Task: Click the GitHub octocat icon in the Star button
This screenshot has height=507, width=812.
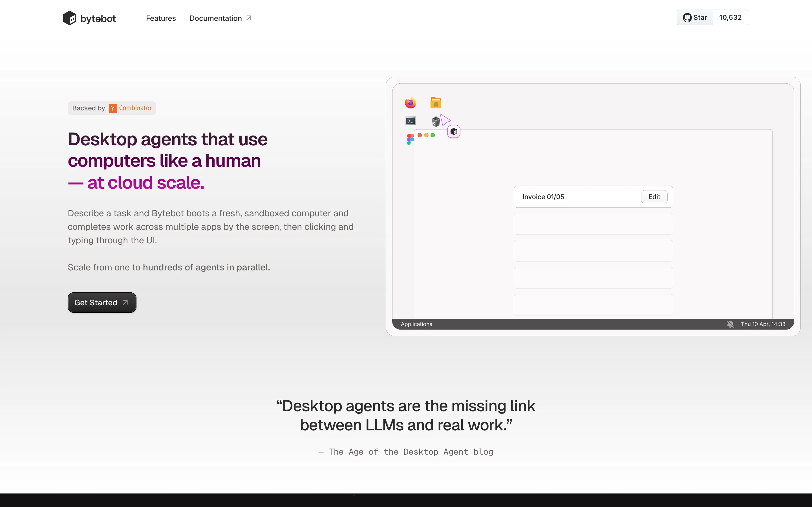Action: coord(688,17)
